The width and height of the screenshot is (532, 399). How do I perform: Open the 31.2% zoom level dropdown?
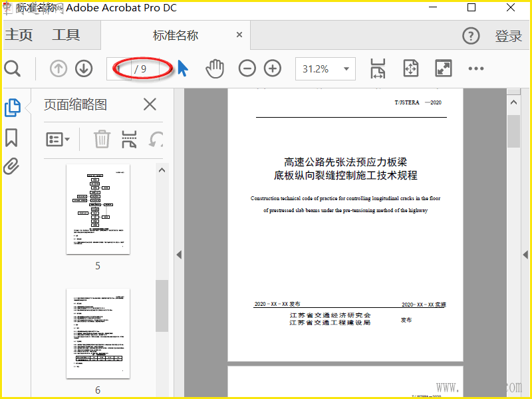click(x=325, y=69)
